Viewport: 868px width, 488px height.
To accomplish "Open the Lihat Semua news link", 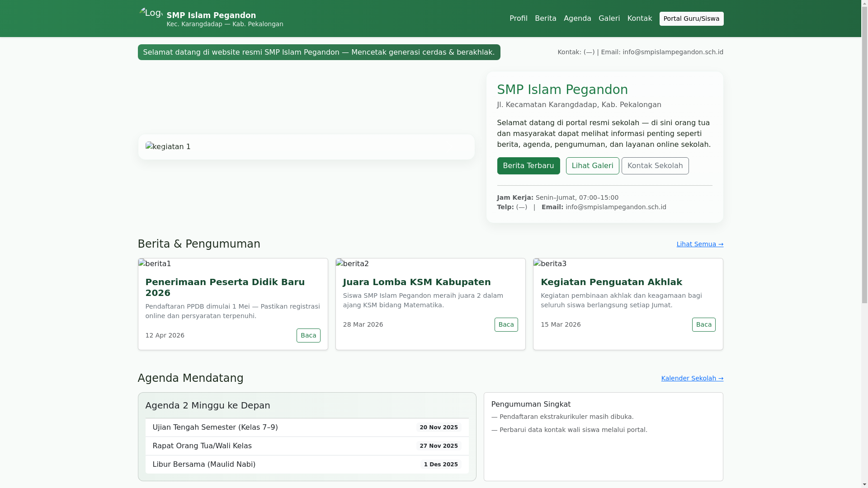I will pos(700,244).
